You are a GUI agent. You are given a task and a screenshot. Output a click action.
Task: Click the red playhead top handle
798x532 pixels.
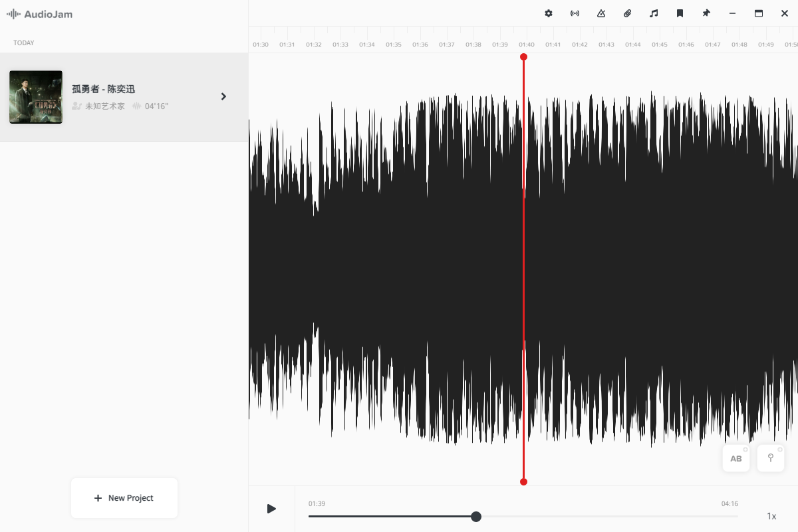(x=523, y=57)
